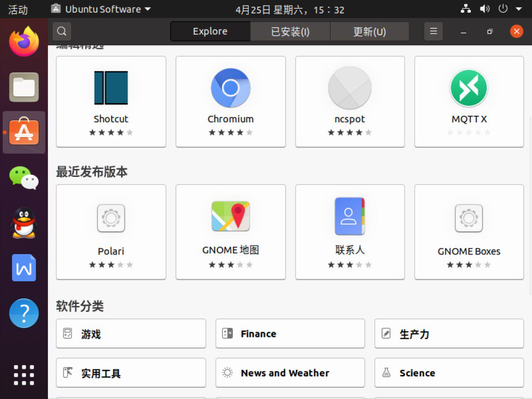Open the Ubuntu Software app menu dropdown
The image size is (532, 399).
[x=101, y=9]
